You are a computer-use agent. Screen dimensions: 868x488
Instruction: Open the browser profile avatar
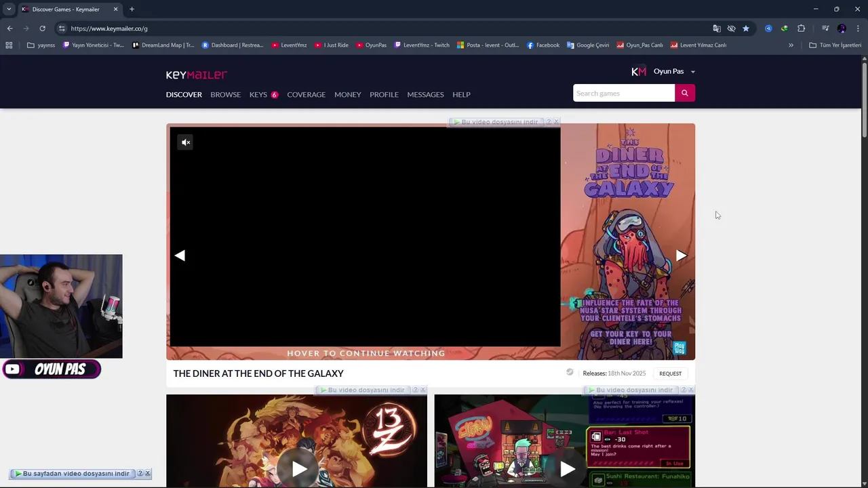pyautogui.click(x=842, y=28)
